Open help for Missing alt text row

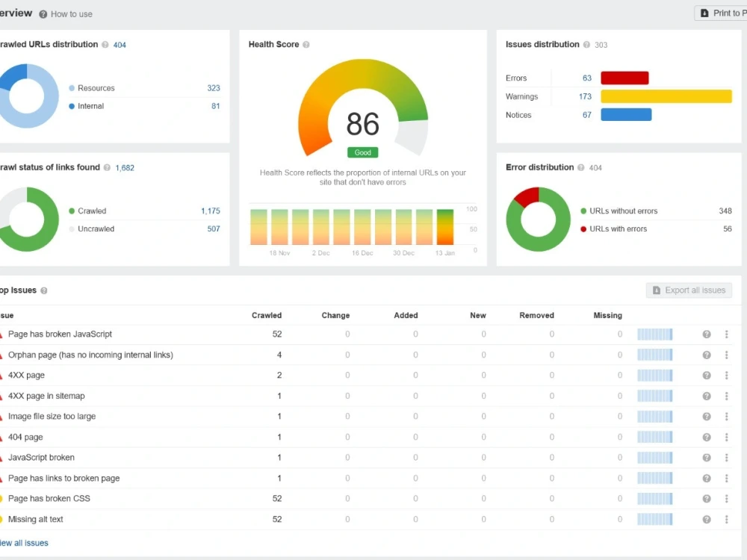[707, 519]
